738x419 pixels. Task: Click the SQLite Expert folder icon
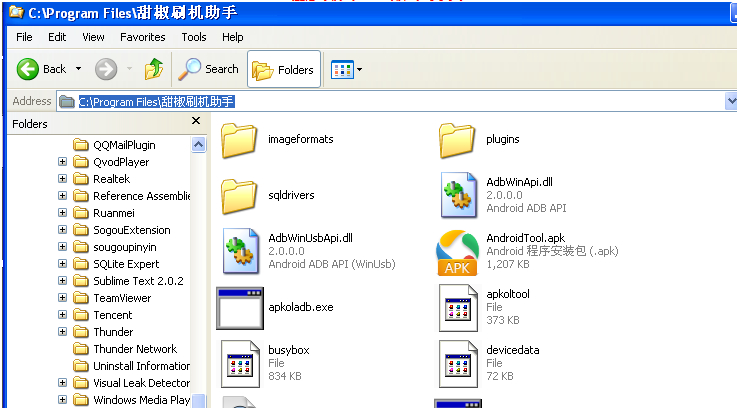[x=81, y=264]
